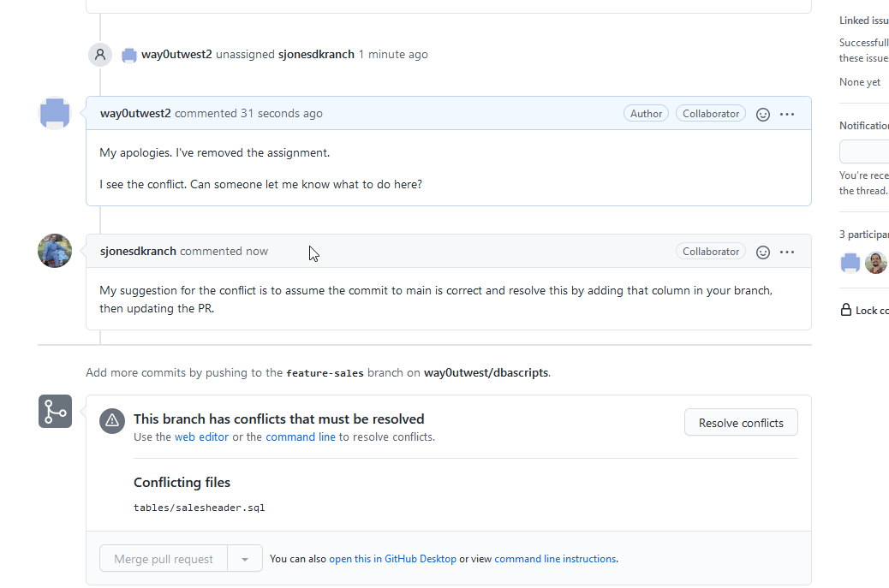Open the web editor link
This screenshot has width=889, height=588.
click(202, 437)
